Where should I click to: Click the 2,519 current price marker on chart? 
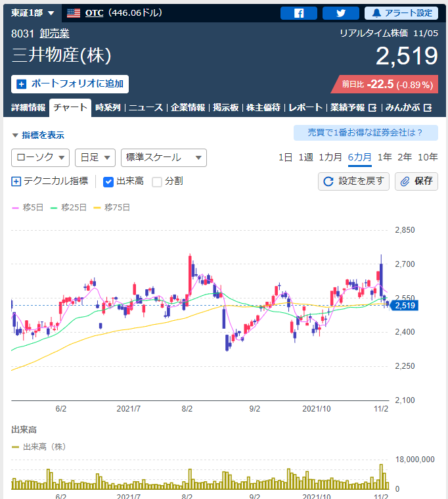click(x=404, y=306)
